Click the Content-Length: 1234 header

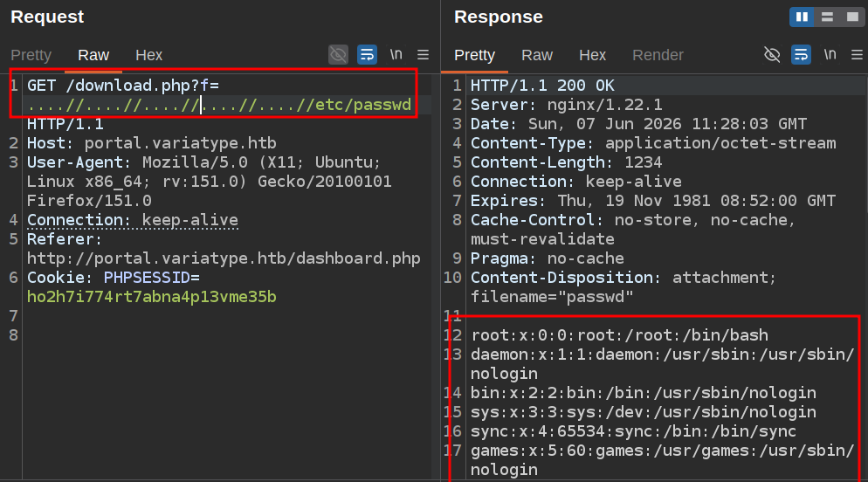(567, 162)
